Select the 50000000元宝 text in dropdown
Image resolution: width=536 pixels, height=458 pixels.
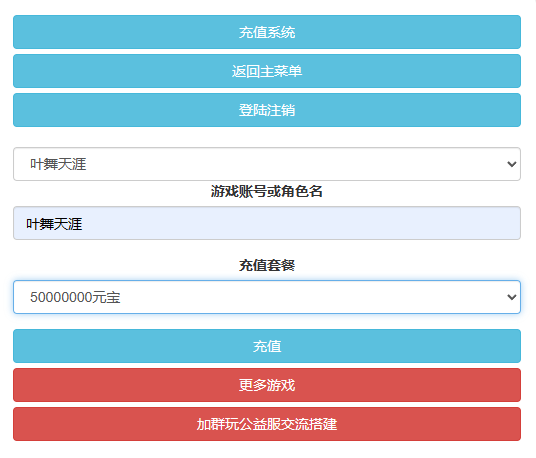tap(75, 297)
